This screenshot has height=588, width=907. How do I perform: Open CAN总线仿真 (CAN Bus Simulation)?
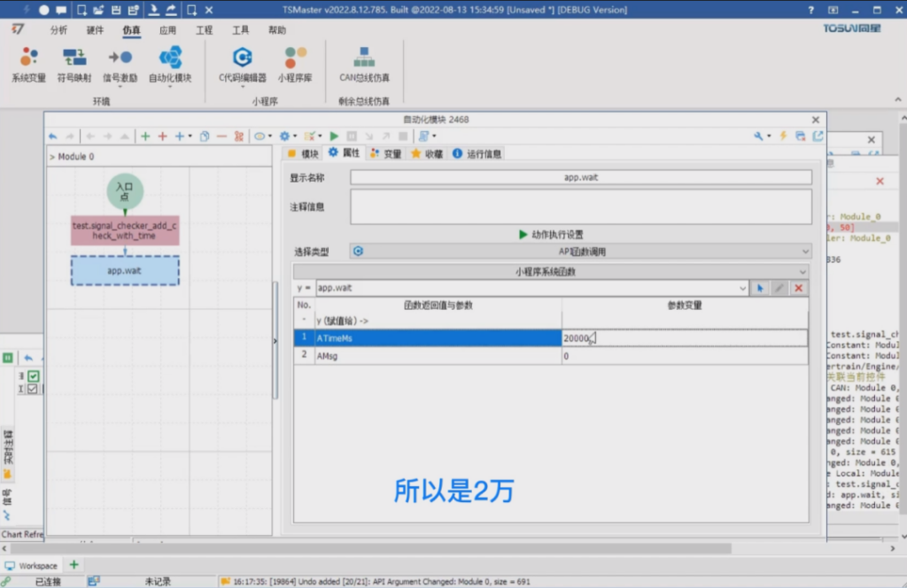[x=364, y=65]
